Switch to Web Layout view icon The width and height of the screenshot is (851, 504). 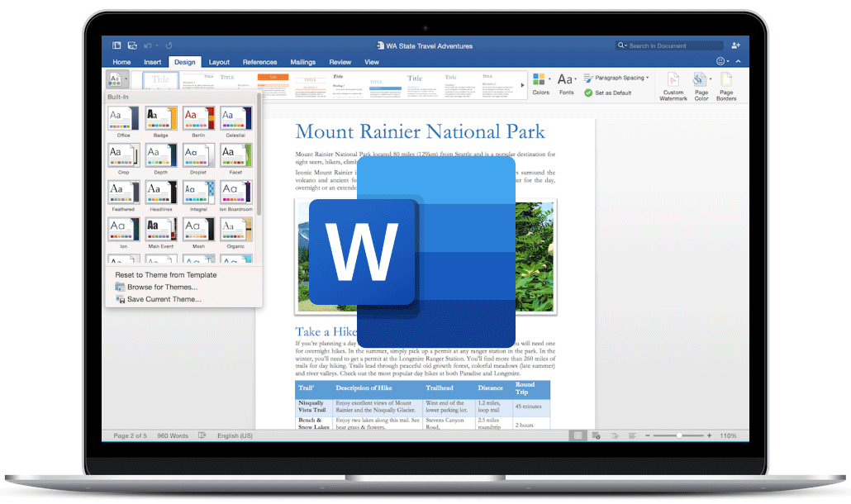[x=596, y=435]
